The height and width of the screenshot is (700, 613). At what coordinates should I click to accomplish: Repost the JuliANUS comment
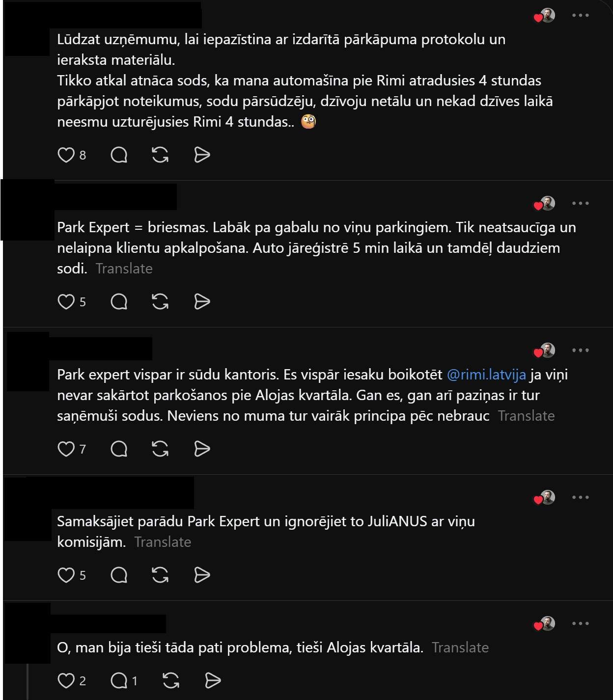[160, 575]
